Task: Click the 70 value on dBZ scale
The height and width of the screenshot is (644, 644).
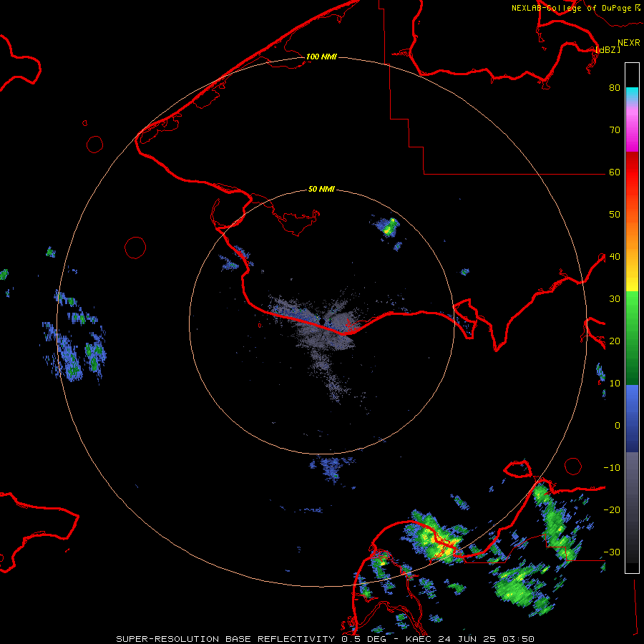Action: [615, 130]
